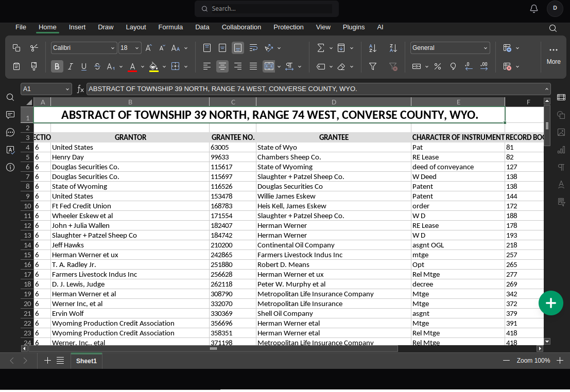The width and height of the screenshot is (570, 392).
Task: Apply percent style to the cell
Action: pyautogui.click(x=438, y=66)
